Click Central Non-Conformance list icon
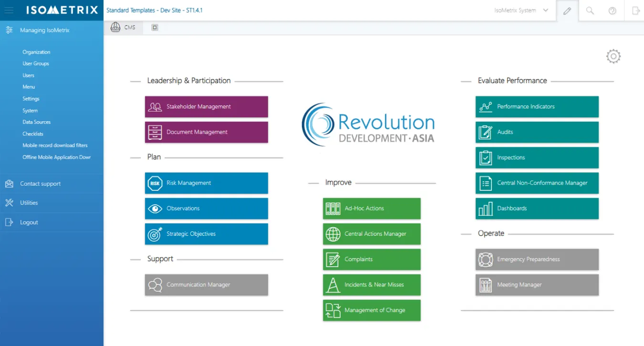644x346 pixels. point(486,183)
